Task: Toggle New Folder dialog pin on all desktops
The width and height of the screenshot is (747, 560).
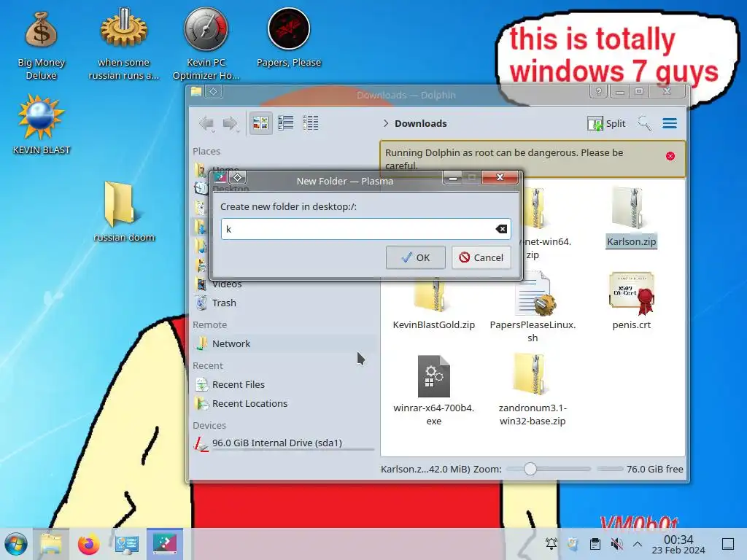Action: coord(237,178)
